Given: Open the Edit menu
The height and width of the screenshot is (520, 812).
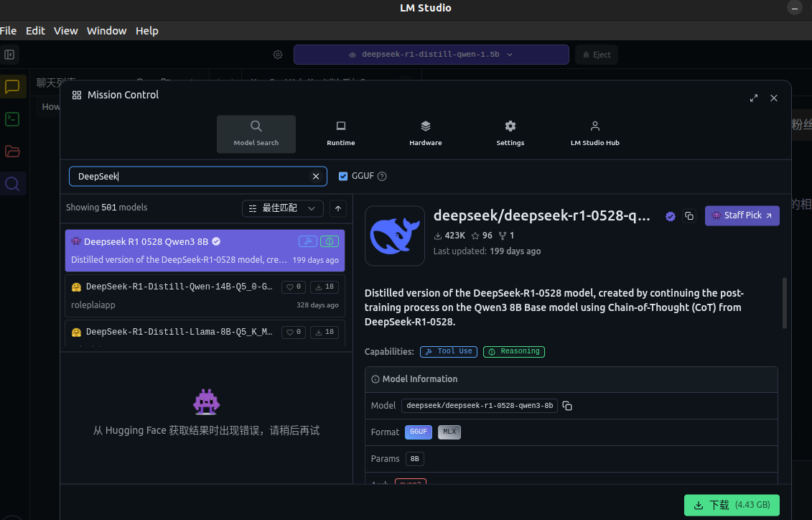Looking at the screenshot, I should pyautogui.click(x=35, y=31).
